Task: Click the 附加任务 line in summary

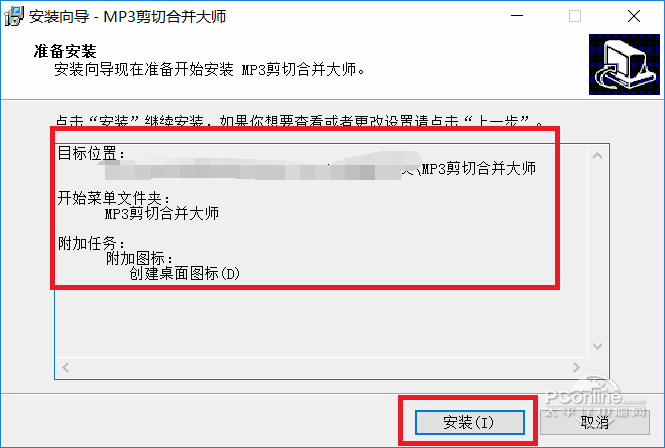Action: (x=91, y=243)
